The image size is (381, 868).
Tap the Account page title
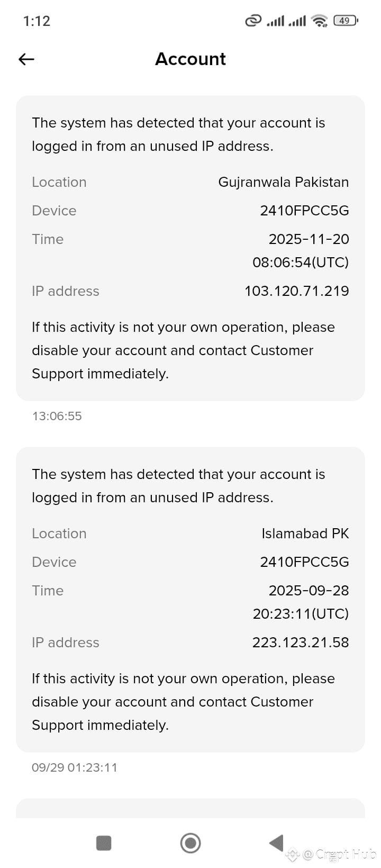(190, 59)
